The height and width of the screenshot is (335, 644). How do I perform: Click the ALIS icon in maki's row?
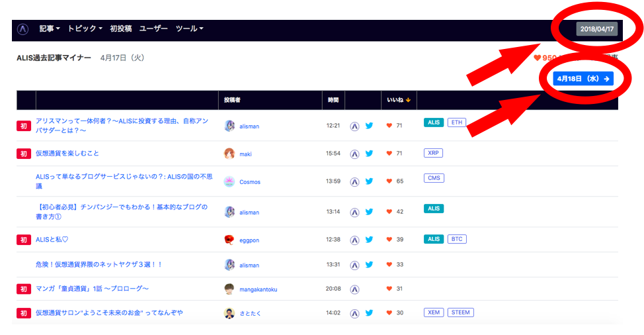[x=354, y=154]
